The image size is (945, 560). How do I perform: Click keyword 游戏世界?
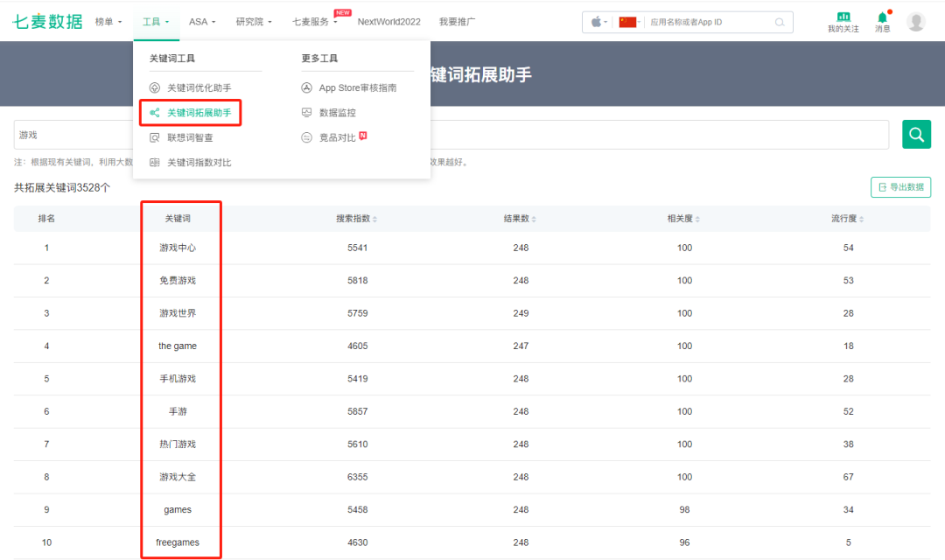pos(177,313)
